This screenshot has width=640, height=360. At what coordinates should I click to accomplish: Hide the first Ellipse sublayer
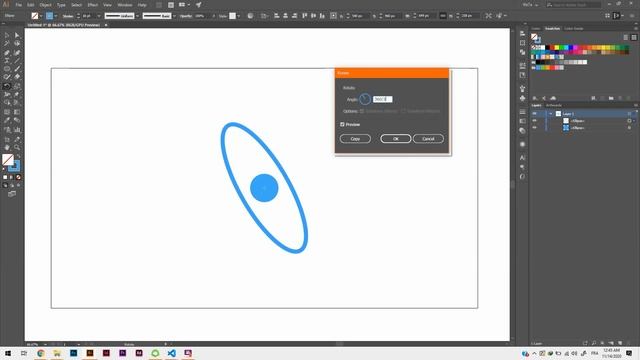[x=534, y=121]
